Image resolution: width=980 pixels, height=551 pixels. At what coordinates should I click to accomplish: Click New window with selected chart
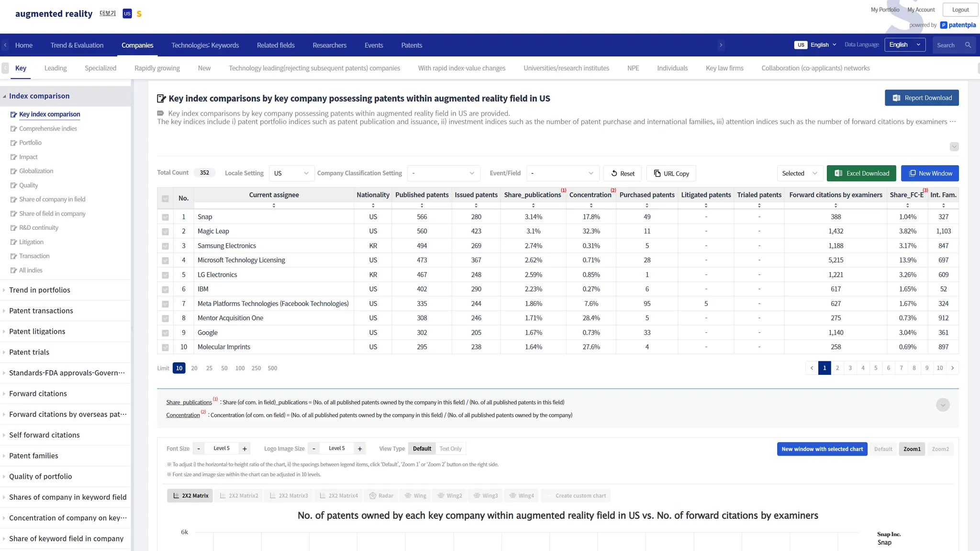click(822, 449)
